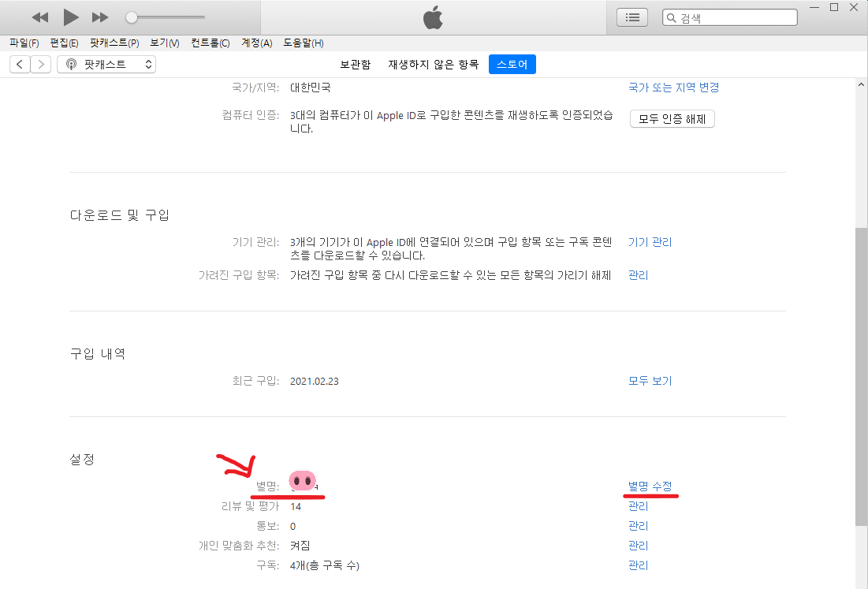Click the 켜짐 personalization value
This screenshot has height=589, width=868.
pyautogui.click(x=300, y=546)
